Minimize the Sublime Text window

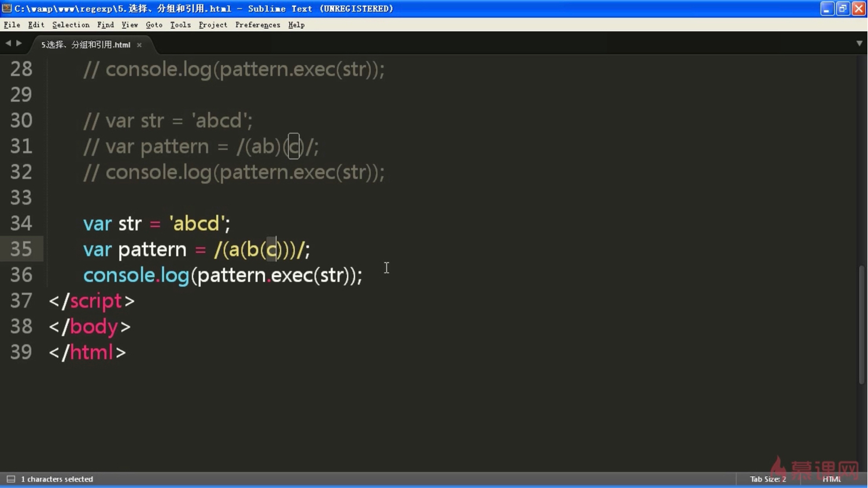tap(827, 8)
